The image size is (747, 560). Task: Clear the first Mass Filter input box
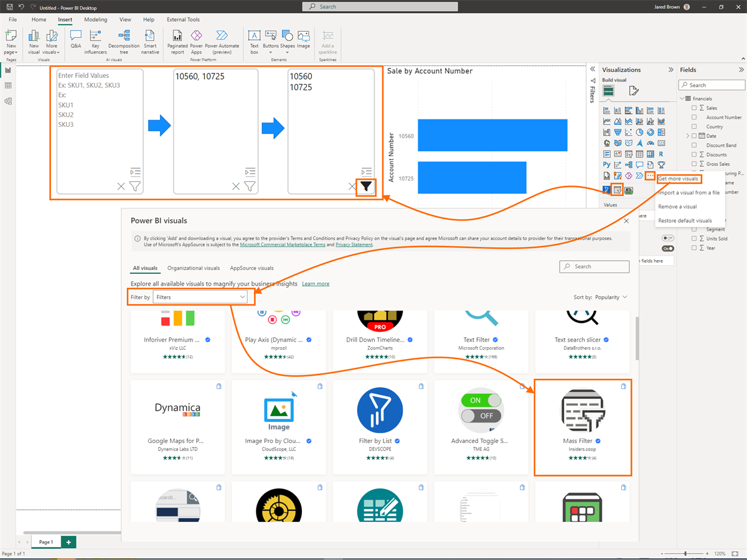click(121, 186)
